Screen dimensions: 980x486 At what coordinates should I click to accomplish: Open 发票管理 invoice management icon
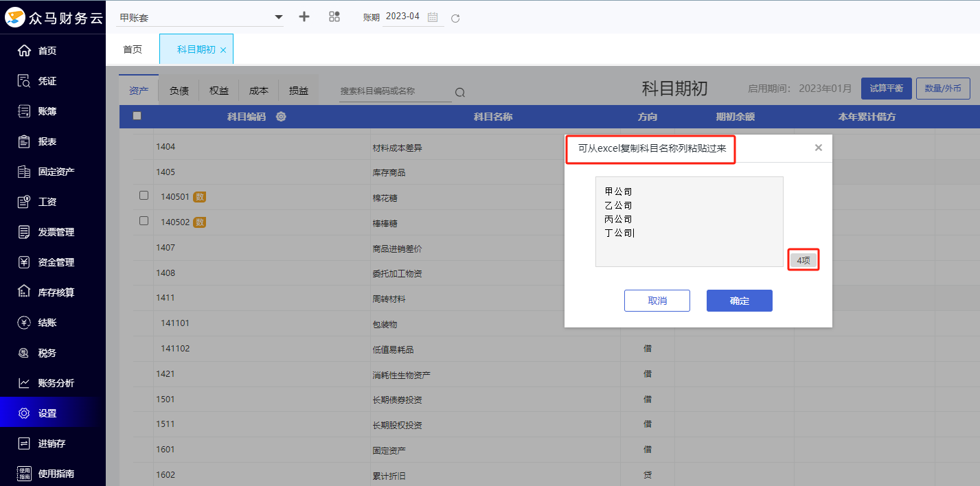[24, 232]
